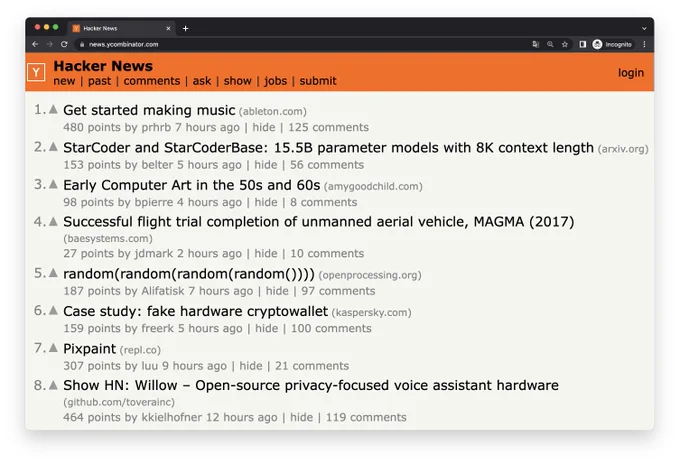Open 'Case study: fake hardware cryptowallet'

tap(196, 311)
